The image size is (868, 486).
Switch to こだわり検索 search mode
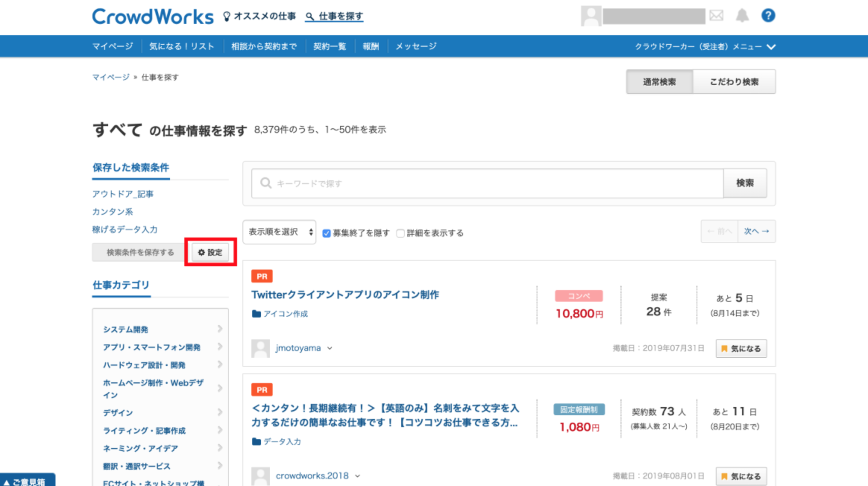[734, 82]
